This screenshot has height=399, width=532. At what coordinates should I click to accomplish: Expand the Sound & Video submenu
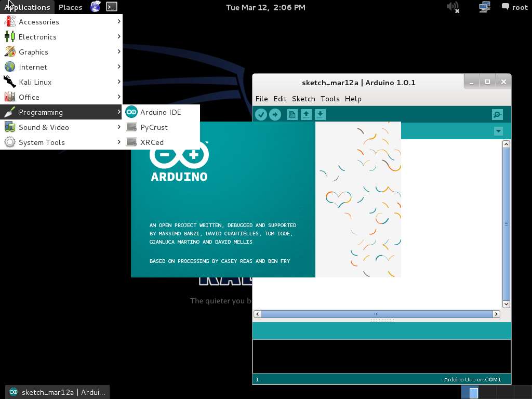coord(44,127)
